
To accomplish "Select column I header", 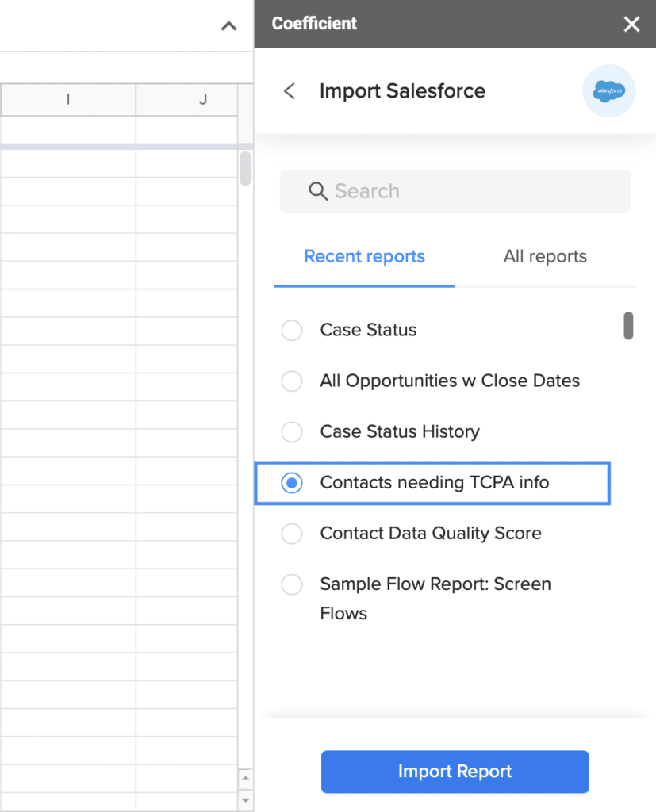I will [68, 99].
